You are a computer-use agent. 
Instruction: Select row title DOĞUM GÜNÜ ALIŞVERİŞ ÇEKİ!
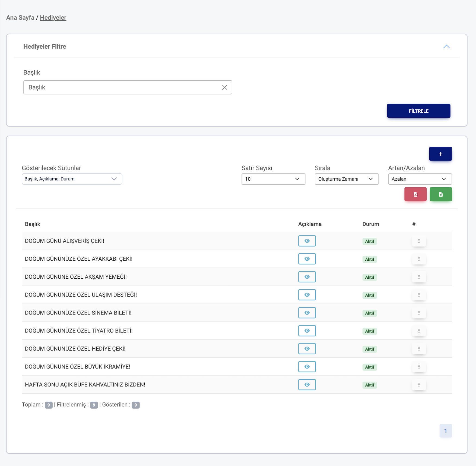click(x=65, y=241)
